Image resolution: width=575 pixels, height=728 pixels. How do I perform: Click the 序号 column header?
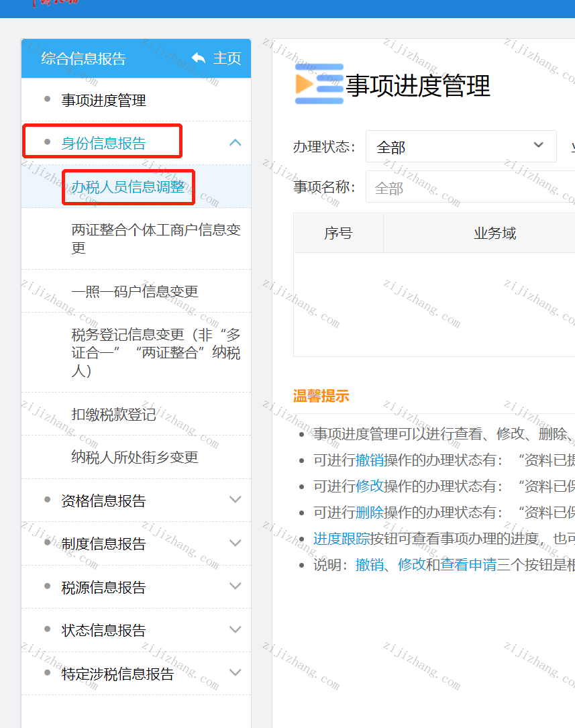tap(338, 233)
